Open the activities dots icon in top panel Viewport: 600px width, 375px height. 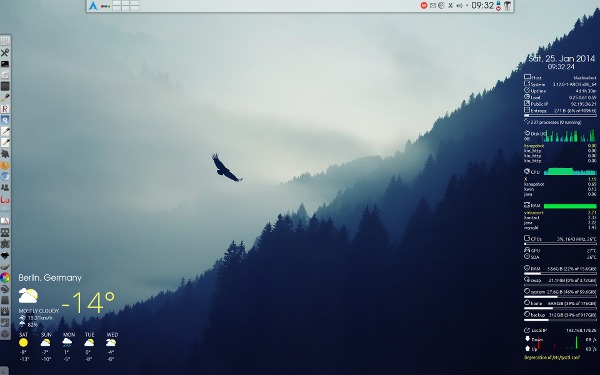click(x=105, y=6)
